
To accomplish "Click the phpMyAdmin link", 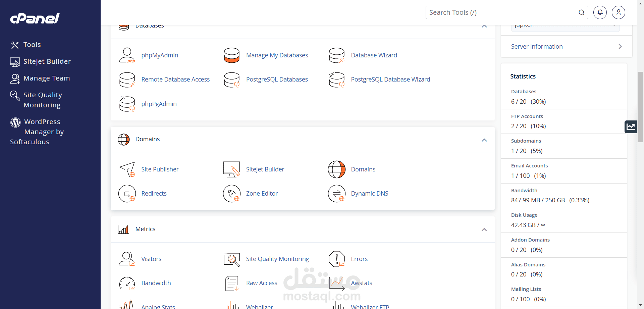I will coord(160,55).
